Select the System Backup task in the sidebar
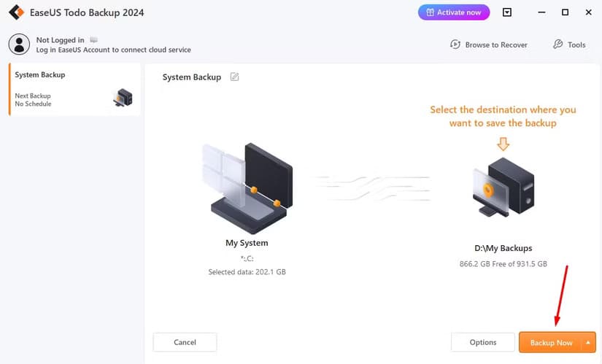This screenshot has height=364, width=602. tap(74, 89)
